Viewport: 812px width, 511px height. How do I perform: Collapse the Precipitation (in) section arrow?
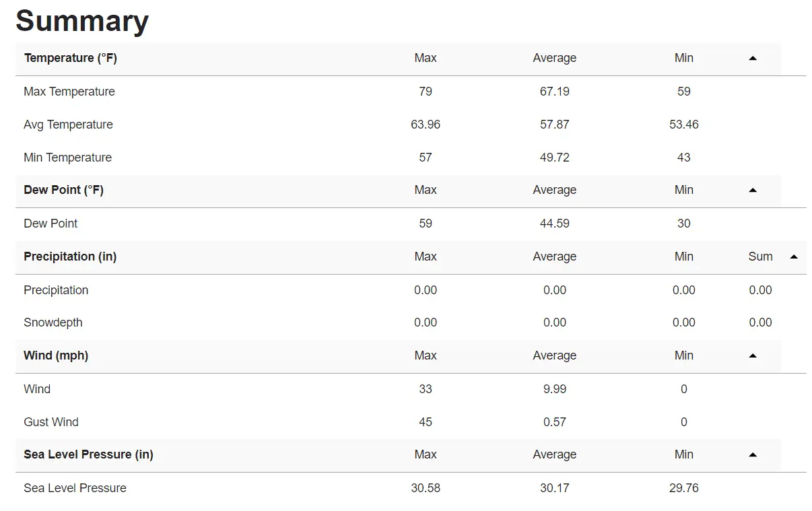click(794, 257)
